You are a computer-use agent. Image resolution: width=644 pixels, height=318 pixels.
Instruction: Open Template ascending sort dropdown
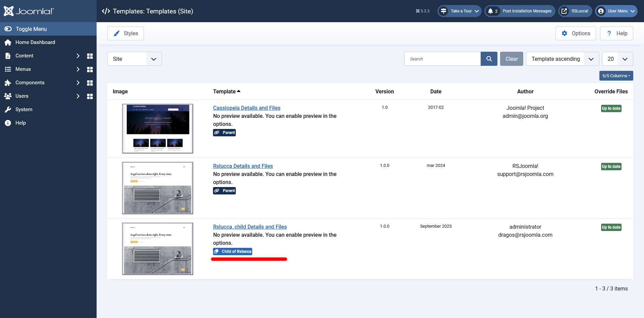562,59
